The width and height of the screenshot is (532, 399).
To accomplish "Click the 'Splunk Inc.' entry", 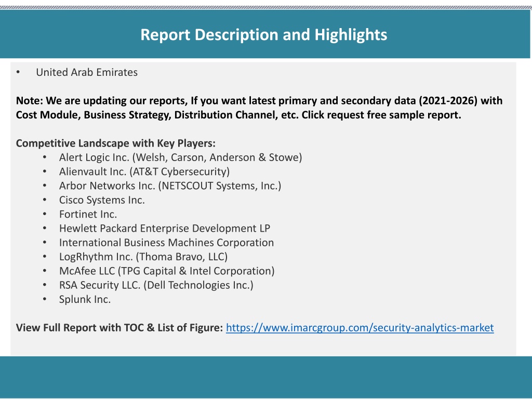I will coord(85,299).
